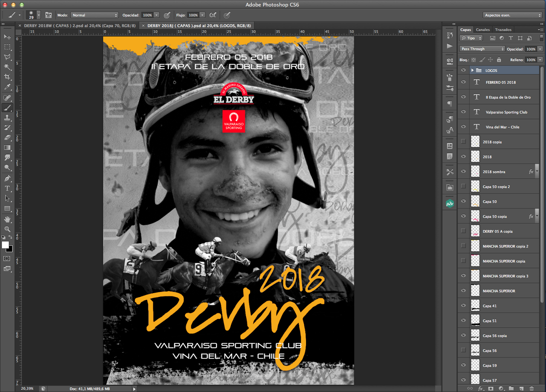Select the Clone Stamp tool
Image resolution: width=546 pixels, height=392 pixels.
click(x=7, y=118)
